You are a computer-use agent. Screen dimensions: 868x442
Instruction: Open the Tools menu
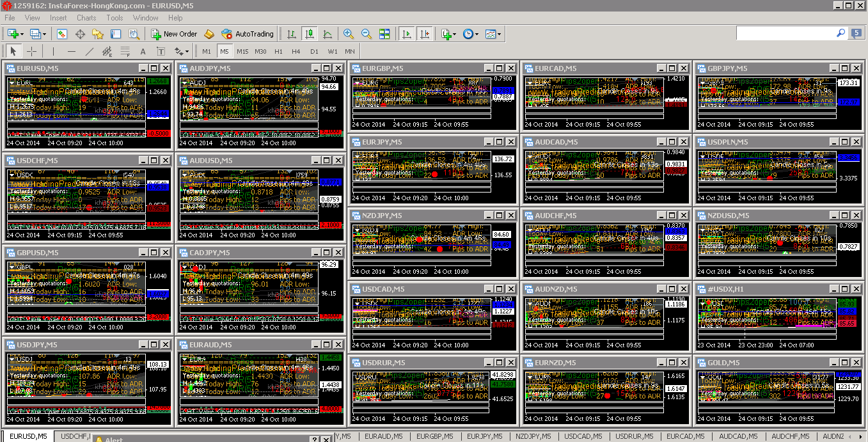click(115, 18)
